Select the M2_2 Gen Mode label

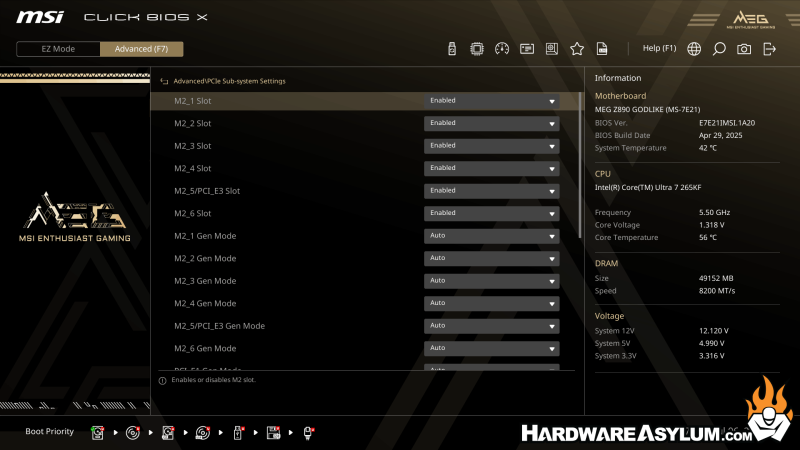coord(205,258)
